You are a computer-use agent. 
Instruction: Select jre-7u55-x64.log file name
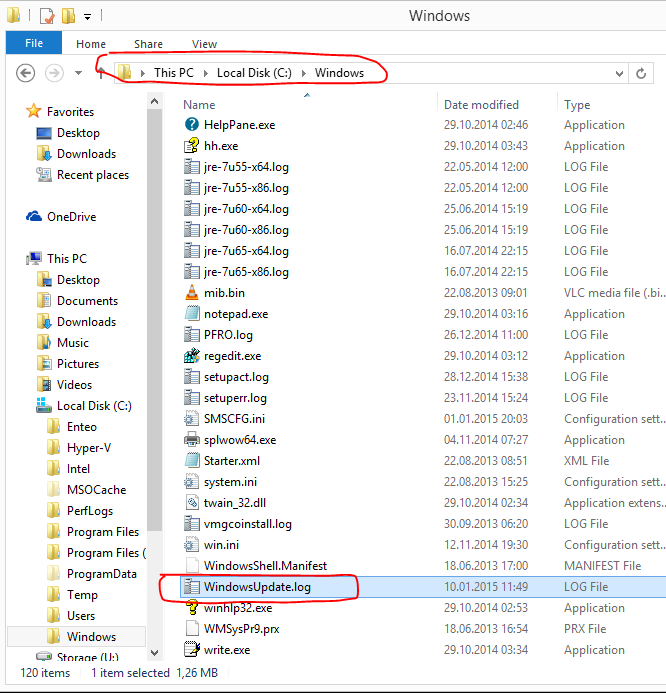(x=246, y=167)
